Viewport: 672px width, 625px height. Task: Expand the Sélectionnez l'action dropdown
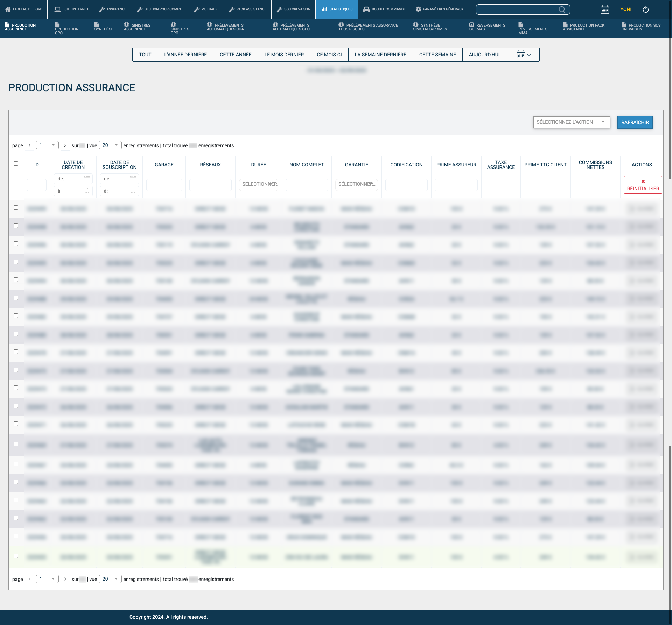(571, 122)
